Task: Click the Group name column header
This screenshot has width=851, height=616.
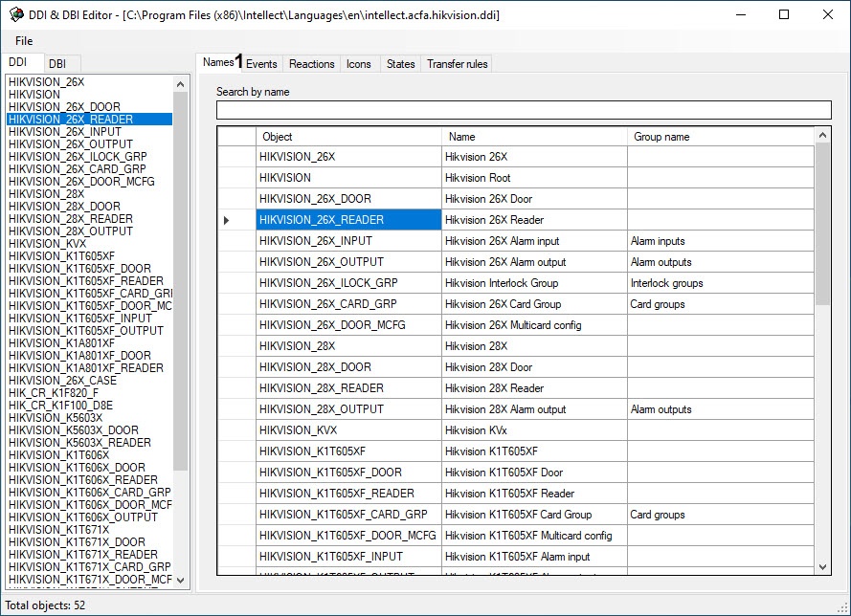Action: pos(720,137)
